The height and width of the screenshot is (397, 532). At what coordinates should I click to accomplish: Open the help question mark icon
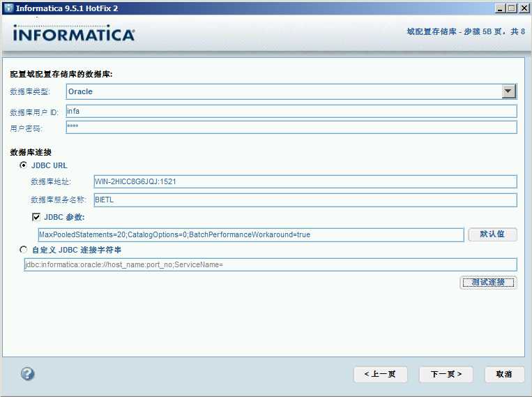tap(27, 374)
